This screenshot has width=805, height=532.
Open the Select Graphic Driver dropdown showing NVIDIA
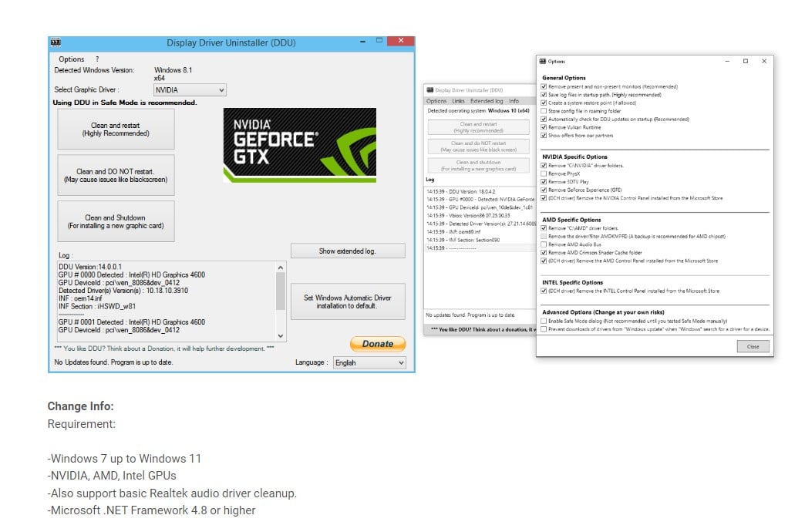coord(190,90)
